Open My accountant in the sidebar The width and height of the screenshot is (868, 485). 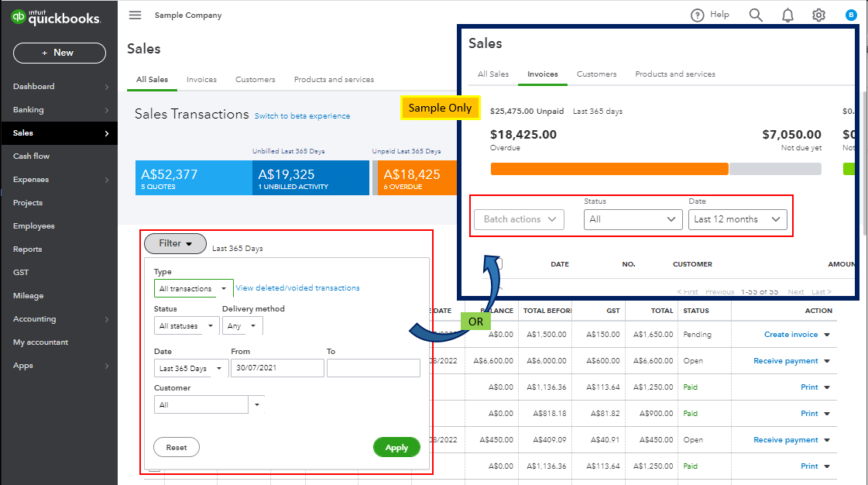point(40,342)
